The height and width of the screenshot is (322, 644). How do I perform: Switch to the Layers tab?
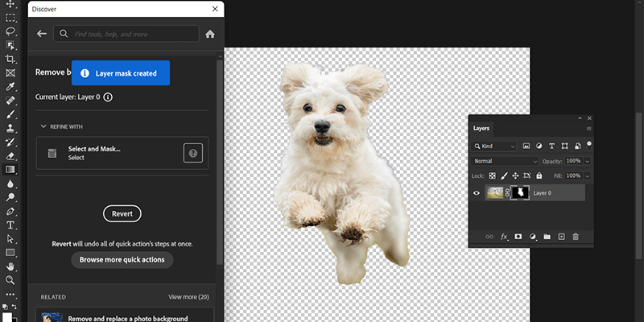coord(481,128)
